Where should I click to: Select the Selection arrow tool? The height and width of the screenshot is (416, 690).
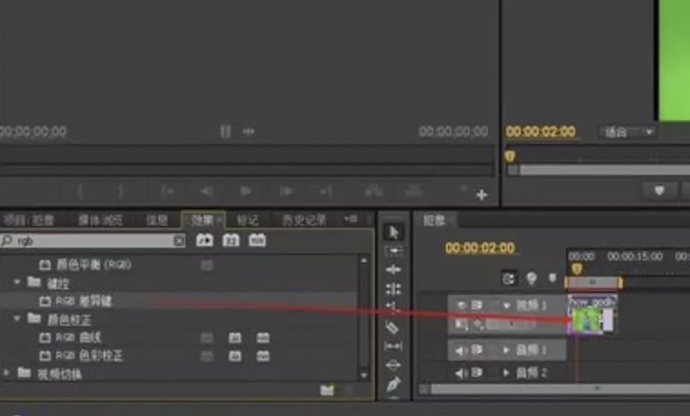click(x=393, y=232)
